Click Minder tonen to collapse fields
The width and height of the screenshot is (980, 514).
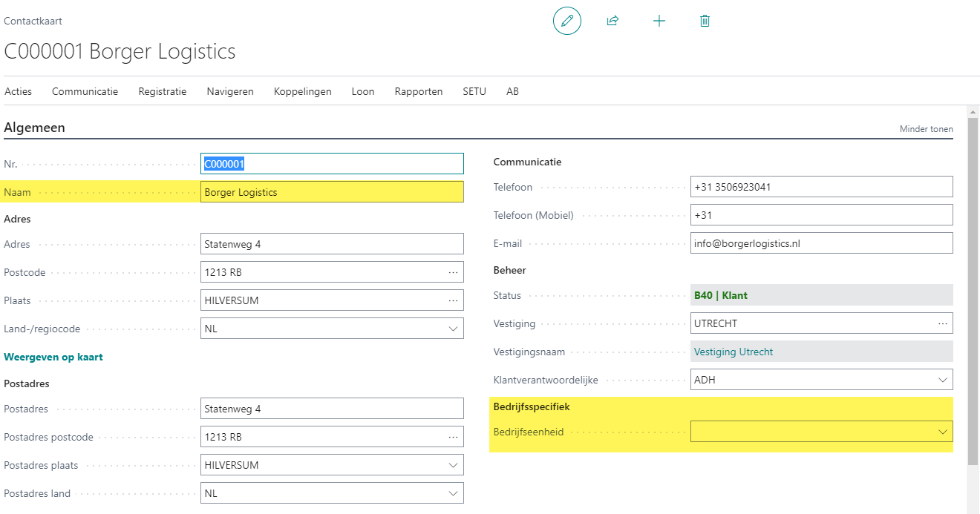point(926,129)
